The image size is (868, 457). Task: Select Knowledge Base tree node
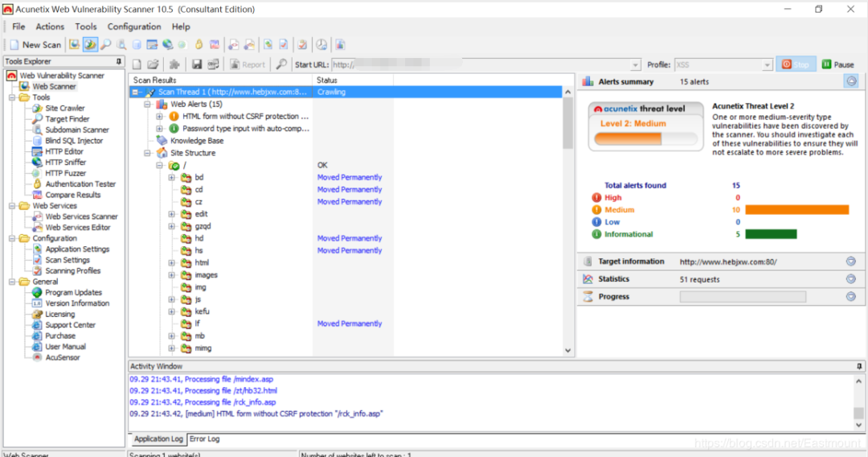click(197, 141)
